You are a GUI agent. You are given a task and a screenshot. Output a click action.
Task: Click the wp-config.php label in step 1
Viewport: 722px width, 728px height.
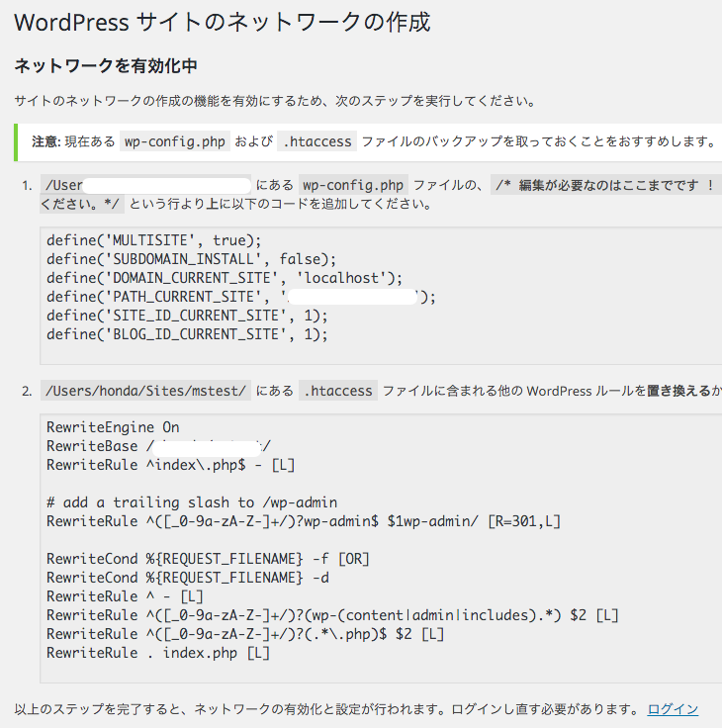point(353,185)
